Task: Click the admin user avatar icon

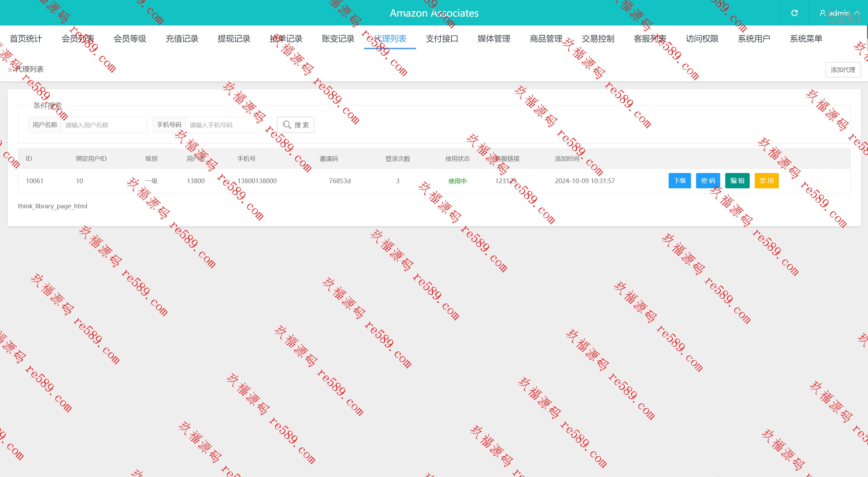Action: click(x=822, y=13)
